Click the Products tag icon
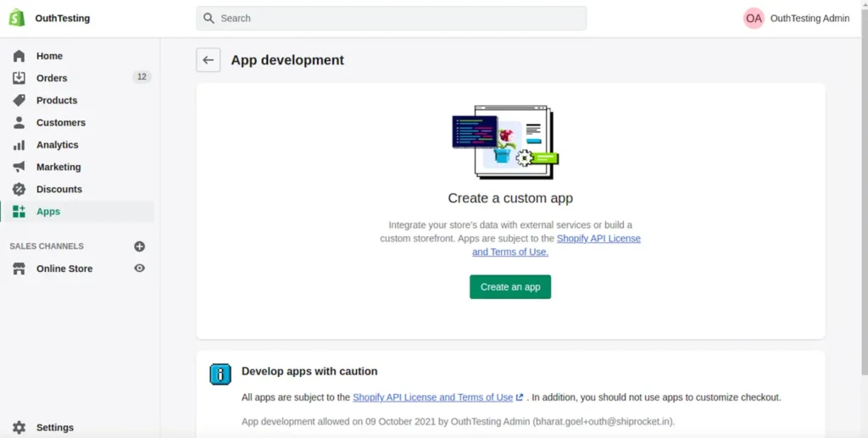This screenshot has height=438, width=868. coord(19,100)
